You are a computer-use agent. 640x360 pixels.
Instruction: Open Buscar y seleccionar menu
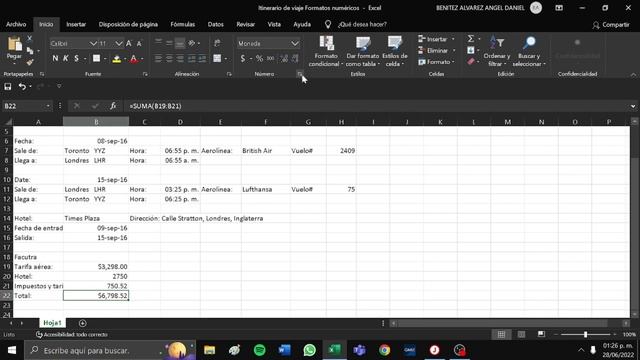(529, 51)
